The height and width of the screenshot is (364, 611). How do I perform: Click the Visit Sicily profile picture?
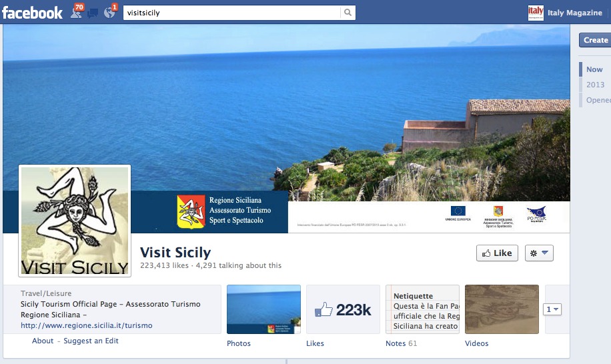point(75,221)
